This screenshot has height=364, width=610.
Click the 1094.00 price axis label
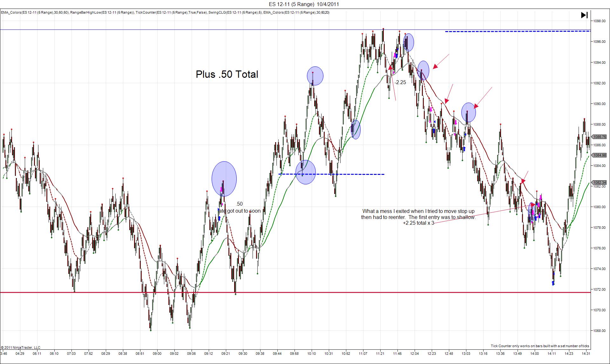point(600,63)
